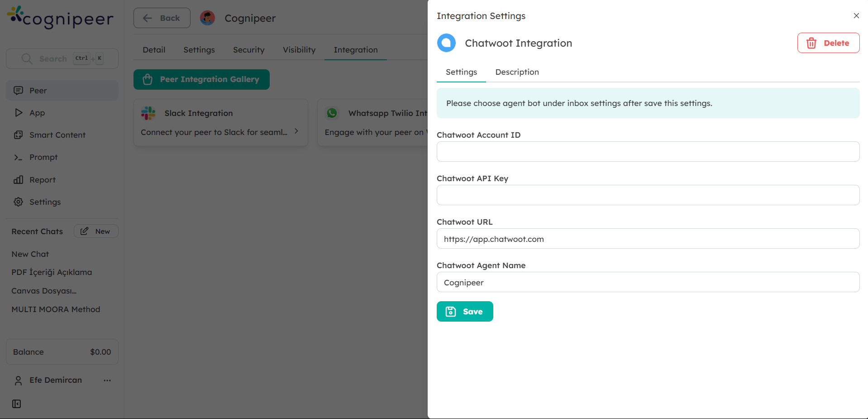
Task: Delete the Chatwoot integration
Action: coord(828,43)
